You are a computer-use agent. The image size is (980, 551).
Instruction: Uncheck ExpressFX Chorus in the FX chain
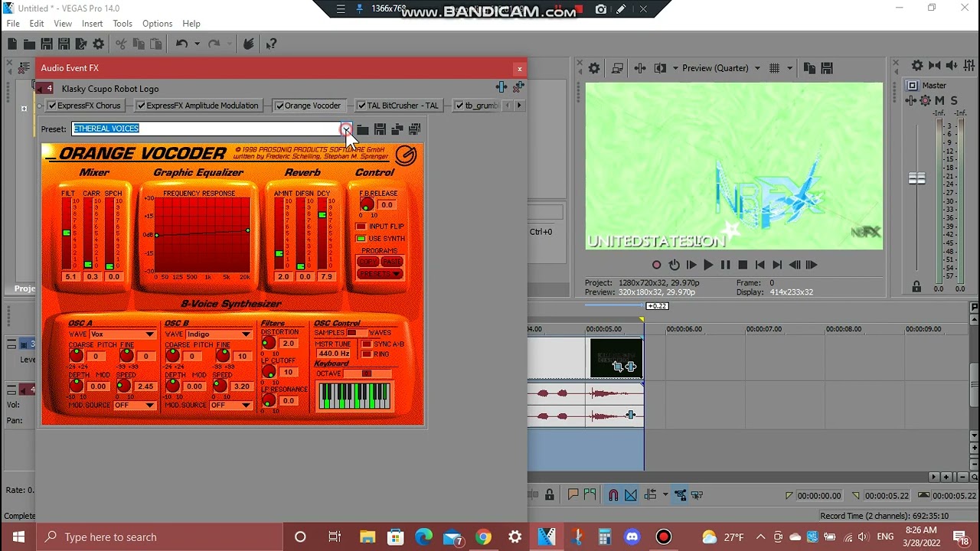52,106
